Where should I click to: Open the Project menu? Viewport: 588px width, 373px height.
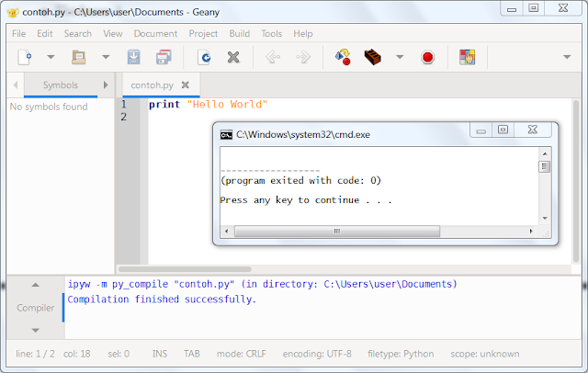coord(203,34)
